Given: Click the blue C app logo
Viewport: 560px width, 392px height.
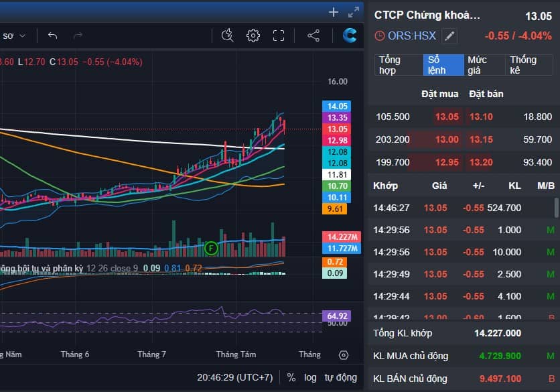Looking at the screenshot, I should point(349,36).
